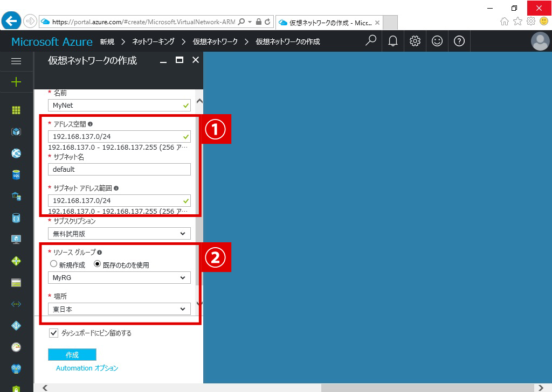Click the サブネット アドレス範囲 input field
The width and height of the screenshot is (552, 392).
click(119, 200)
